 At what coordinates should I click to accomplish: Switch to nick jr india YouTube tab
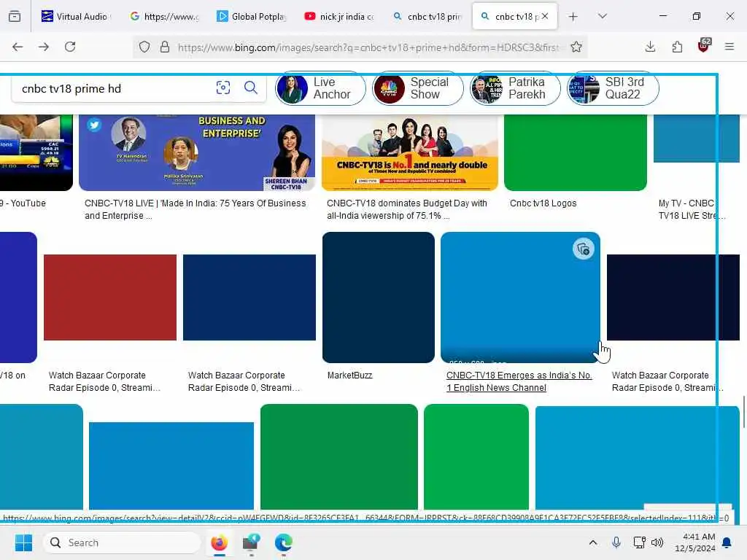339,16
